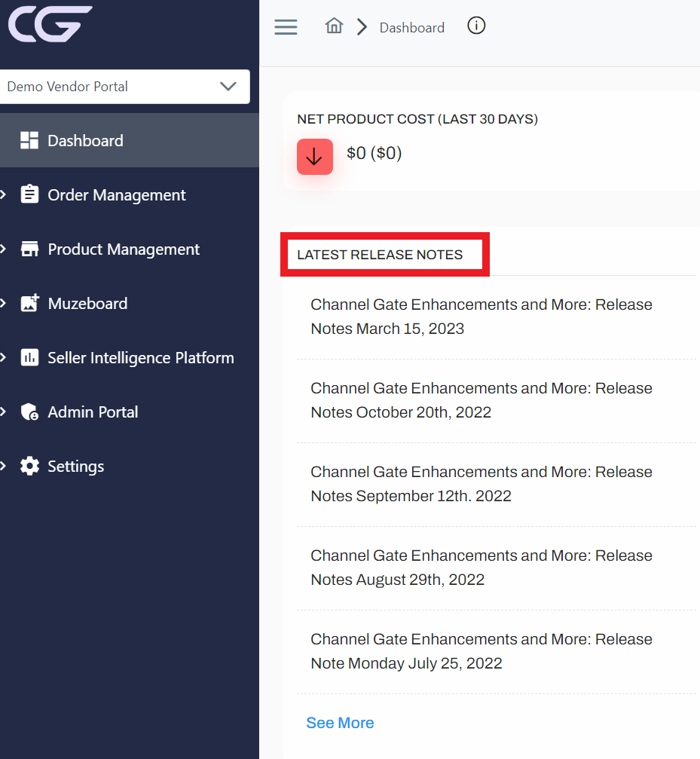The height and width of the screenshot is (759, 700).
Task: Expand Order Management with its chevron
Action: (x=3, y=194)
